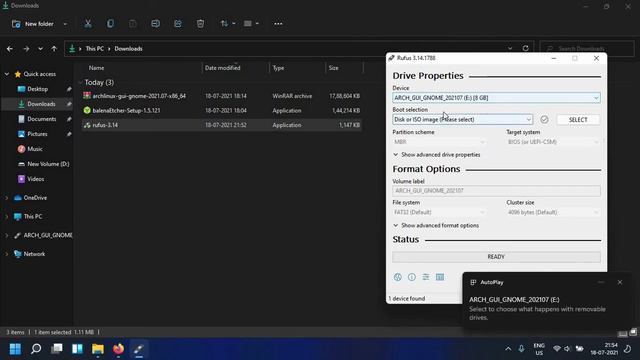Open Rufus Boot selection dropdown
Screen dimensions: 640x360
click(x=462, y=120)
